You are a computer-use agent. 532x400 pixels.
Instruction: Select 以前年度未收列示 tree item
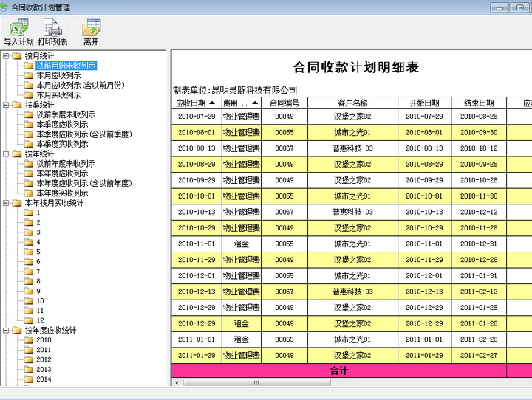click(x=66, y=164)
